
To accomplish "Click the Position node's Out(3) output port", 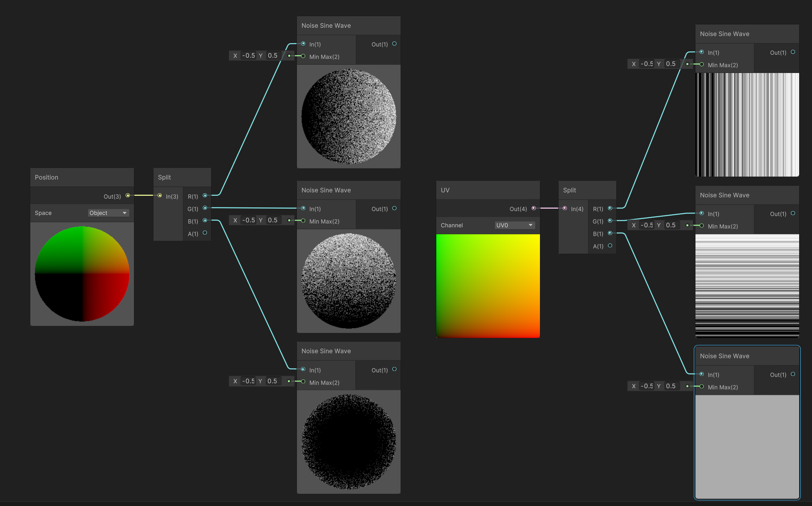I will [x=128, y=195].
